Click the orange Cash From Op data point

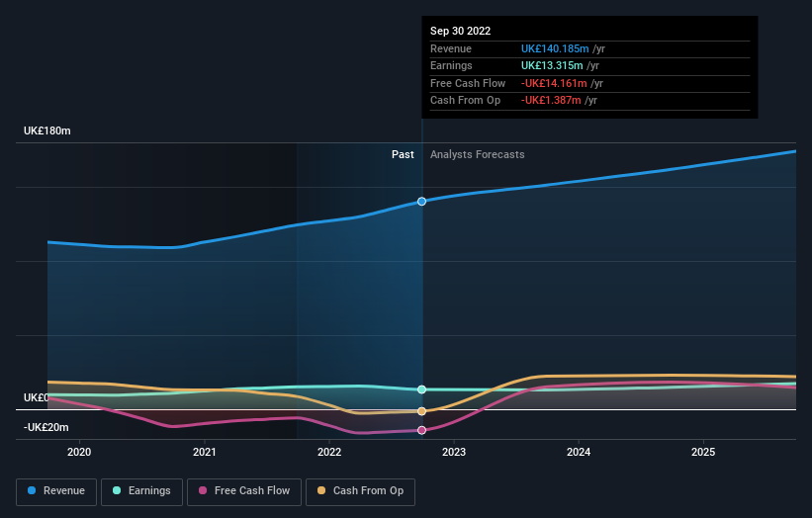coord(421,411)
